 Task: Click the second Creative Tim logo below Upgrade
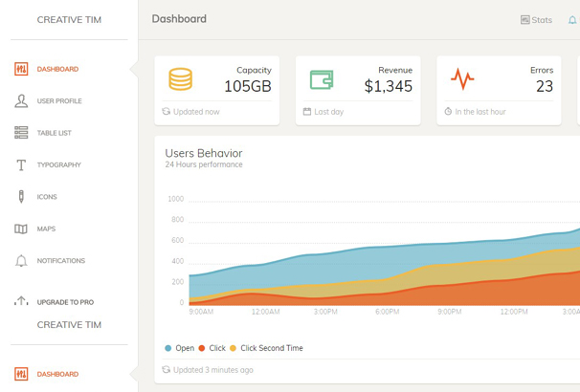tap(69, 325)
